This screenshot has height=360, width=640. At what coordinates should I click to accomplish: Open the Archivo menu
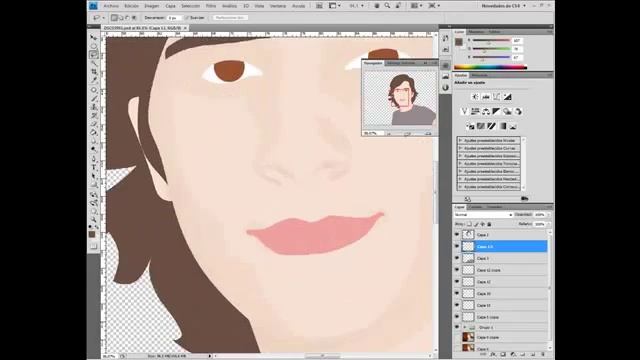[x=111, y=6]
